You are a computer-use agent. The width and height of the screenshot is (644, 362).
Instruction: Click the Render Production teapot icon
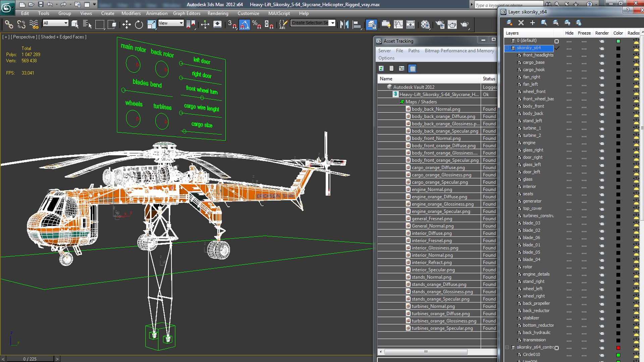(x=465, y=24)
